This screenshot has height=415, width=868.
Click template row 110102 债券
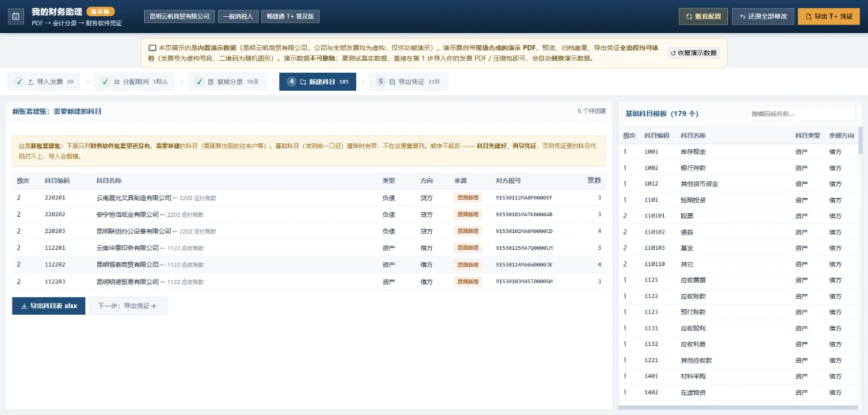738,232
